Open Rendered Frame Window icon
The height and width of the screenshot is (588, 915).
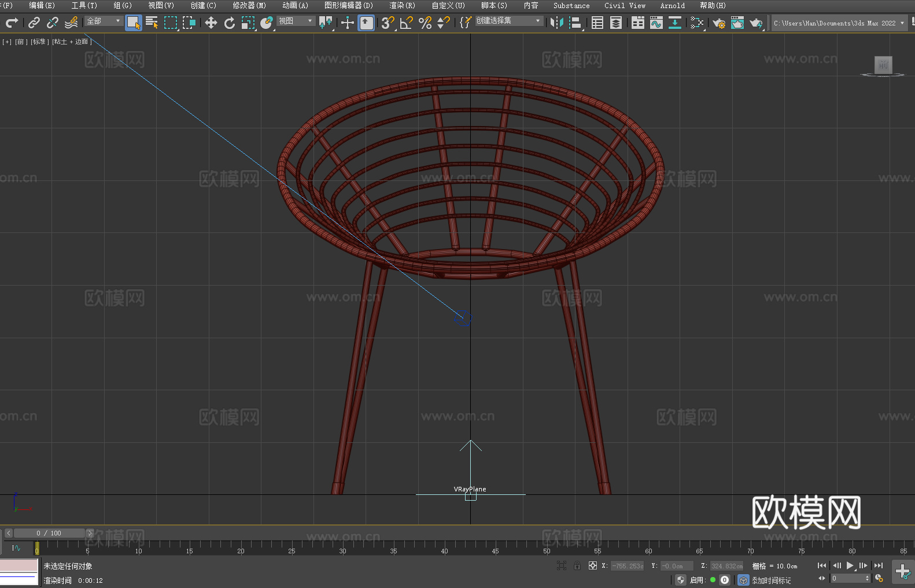pos(737,23)
